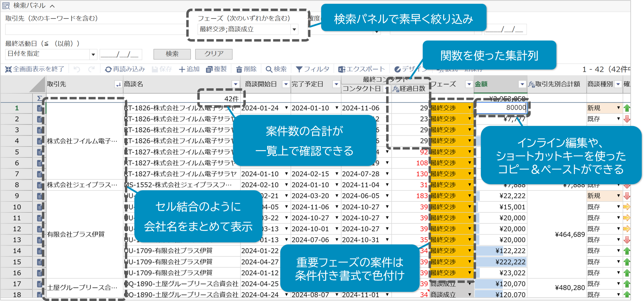Delete the selected record with 削除
The width and height of the screenshot is (644, 301).
pyautogui.click(x=247, y=69)
